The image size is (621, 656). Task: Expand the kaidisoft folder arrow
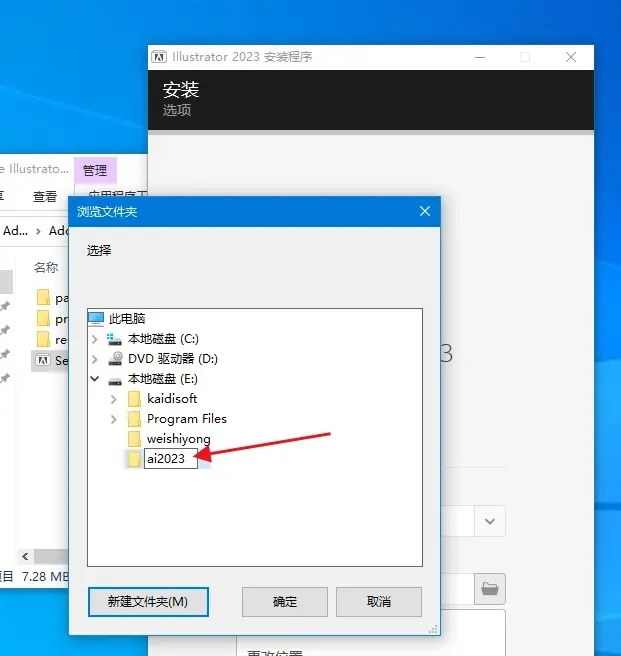[x=113, y=399]
